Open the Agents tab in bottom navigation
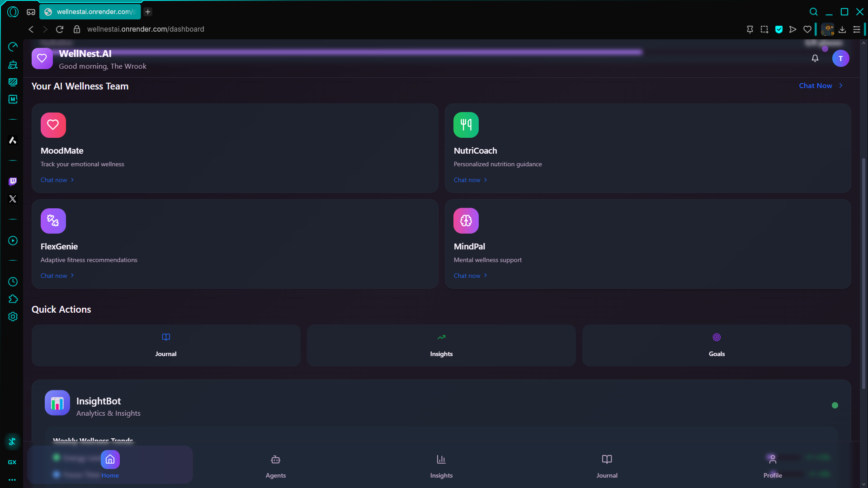This screenshot has height=488, width=868. point(275,465)
